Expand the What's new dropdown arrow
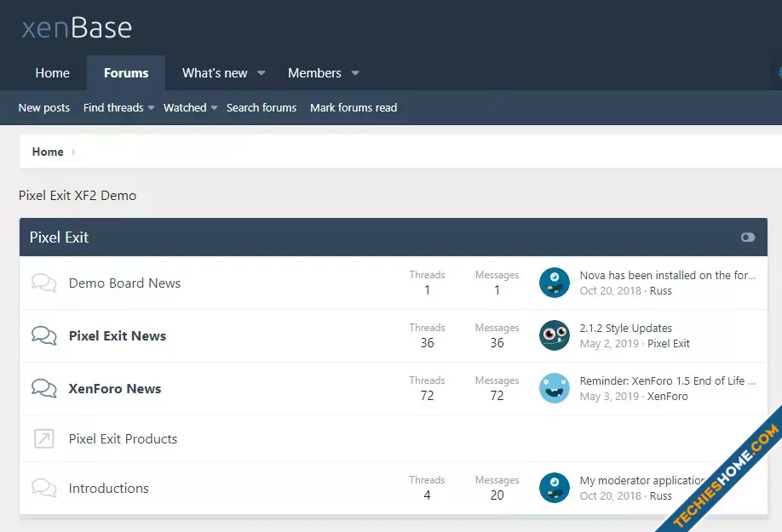 262,73
